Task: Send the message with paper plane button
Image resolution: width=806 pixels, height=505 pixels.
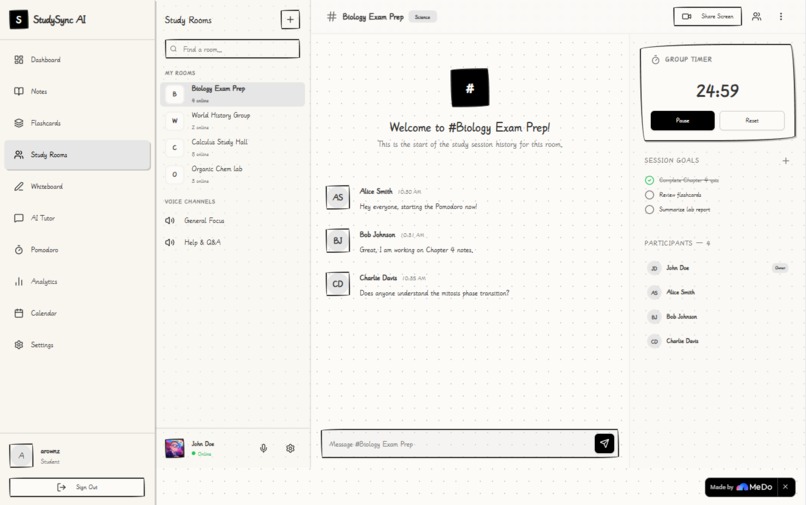Action: (x=604, y=443)
